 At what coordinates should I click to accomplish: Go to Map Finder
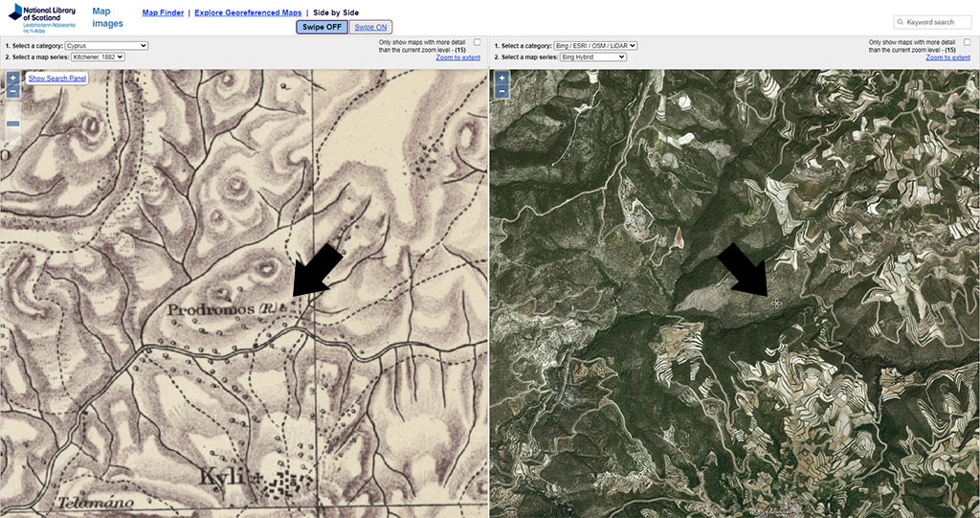coord(163,12)
